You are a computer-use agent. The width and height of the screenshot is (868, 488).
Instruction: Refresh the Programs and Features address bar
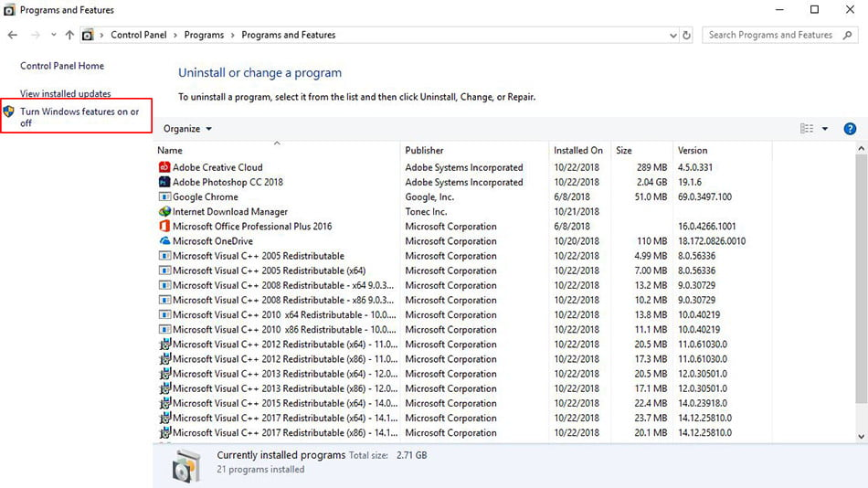[686, 35]
